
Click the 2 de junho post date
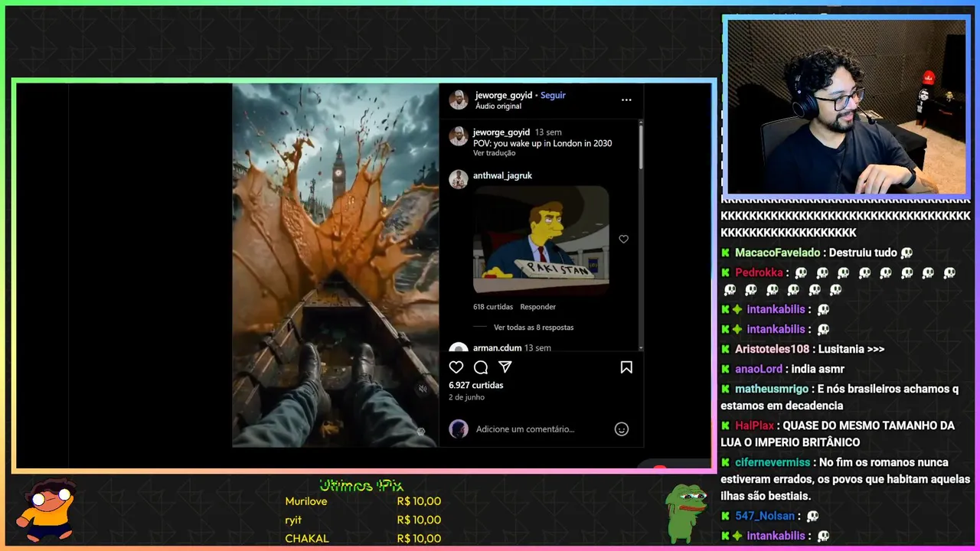(x=466, y=397)
